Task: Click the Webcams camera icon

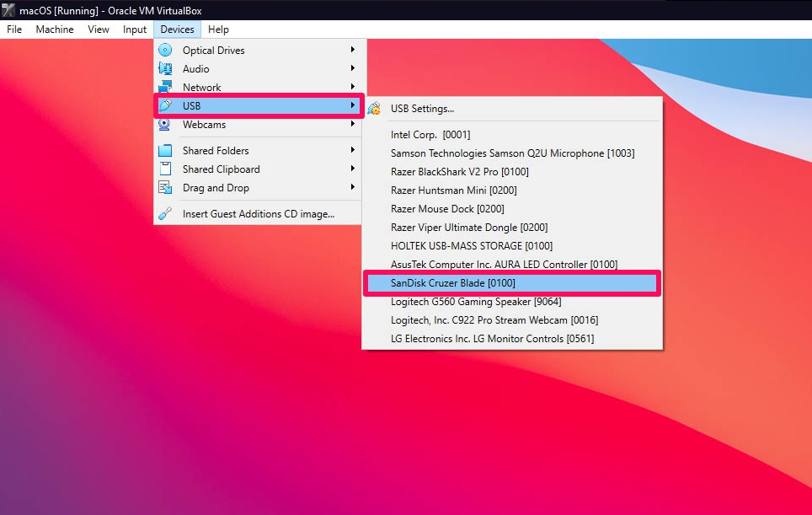Action: (164, 125)
